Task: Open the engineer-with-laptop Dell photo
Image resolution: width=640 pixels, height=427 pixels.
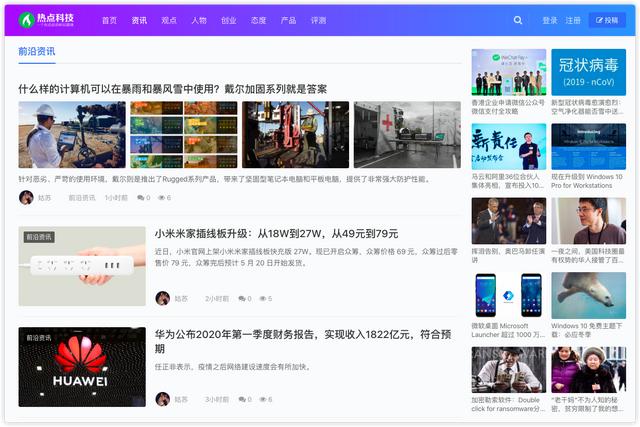Action: (x=72, y=135)
